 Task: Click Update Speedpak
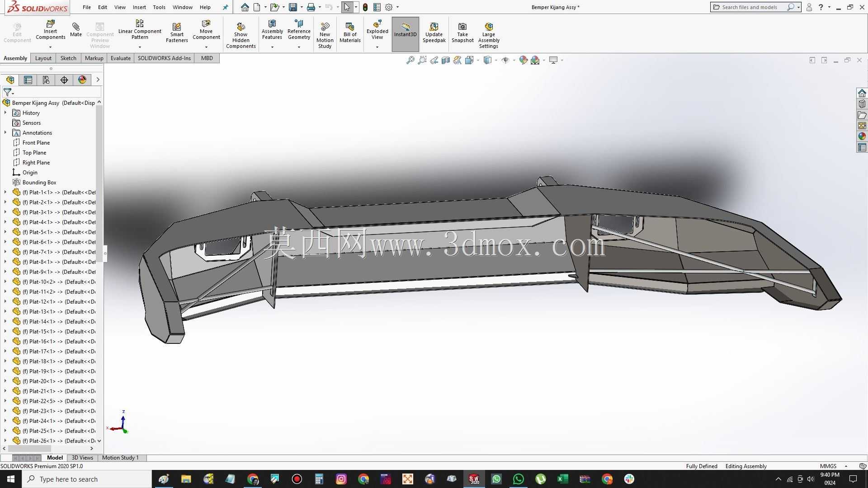point(434,33)
